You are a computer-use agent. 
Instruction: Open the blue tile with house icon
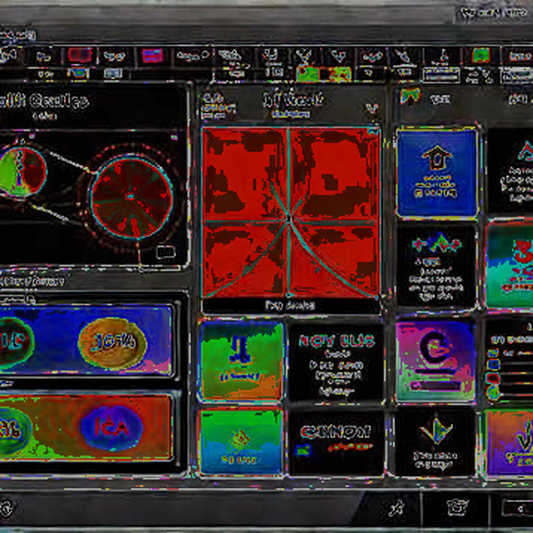tap(437, 173)
